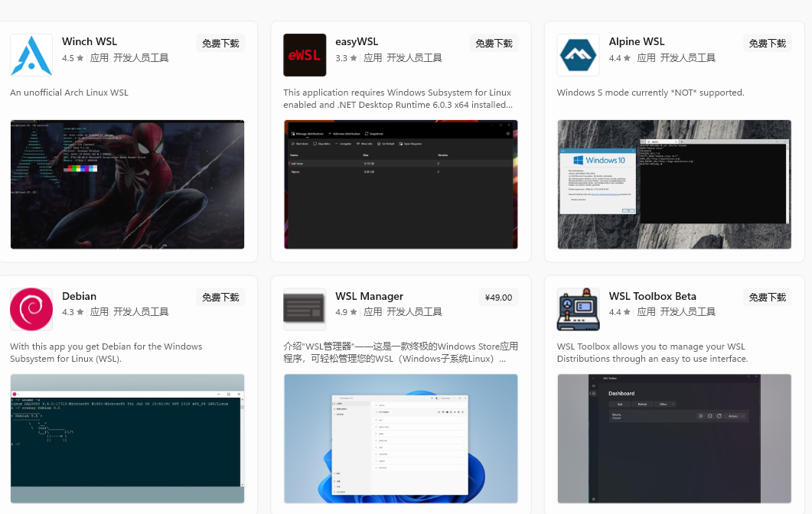
Task: Click the WSL Manager Chinese description text
Action: (x=401, y=353)
